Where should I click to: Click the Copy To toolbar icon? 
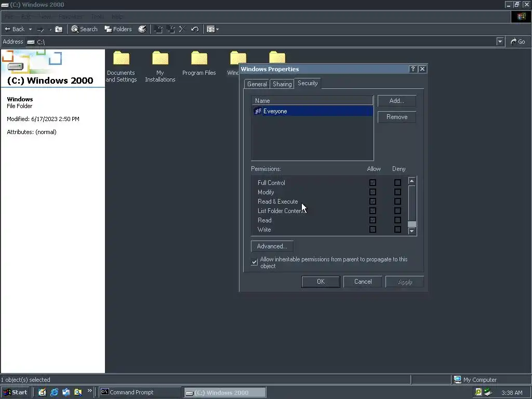tap(170, 29)
